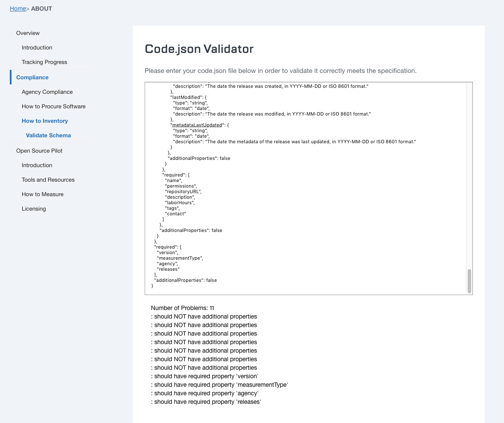Image resolution: width=504 pixels, height=423 pixels.
Task: Click "repositoryURL" in the required list
Action: pos(183,191)
